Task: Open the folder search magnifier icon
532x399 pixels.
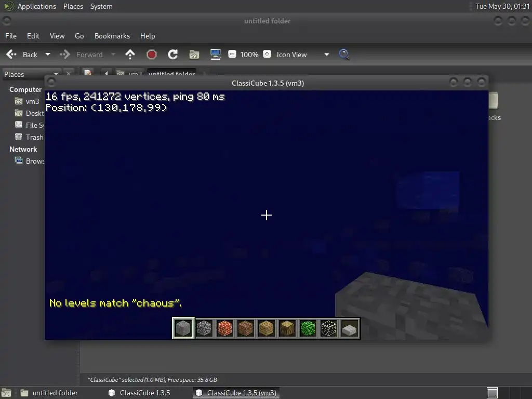Action: (x=344, y=54)
